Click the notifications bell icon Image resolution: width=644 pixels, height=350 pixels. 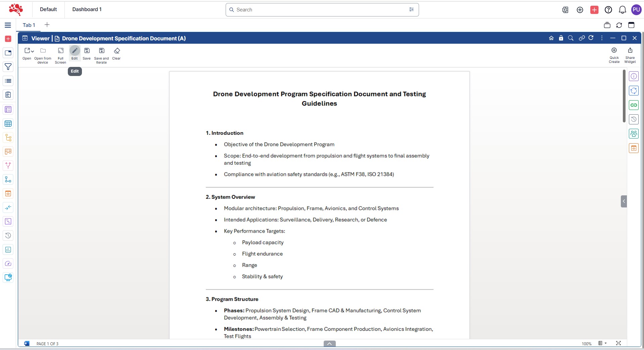click(622, 10)
